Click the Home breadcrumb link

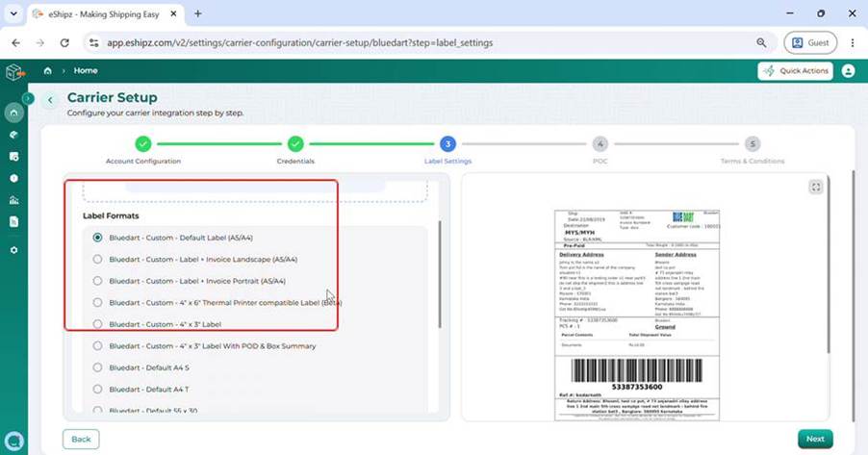coord(86,71)
